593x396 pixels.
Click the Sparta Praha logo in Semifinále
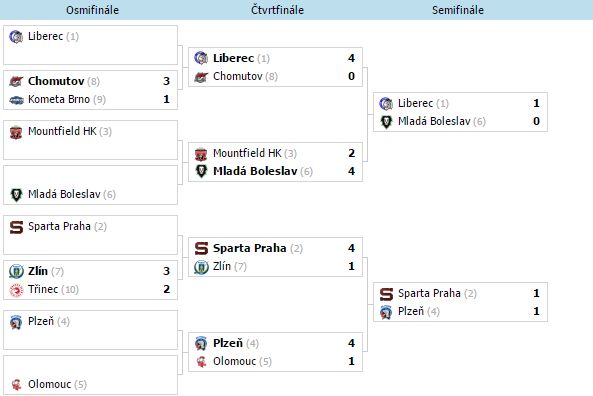point(386,294)
